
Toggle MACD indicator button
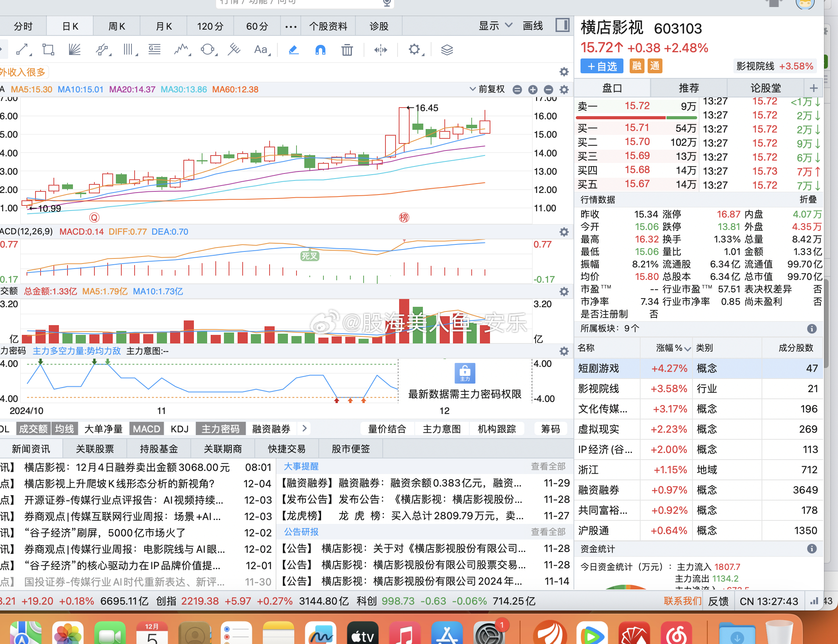click(146, 429)
